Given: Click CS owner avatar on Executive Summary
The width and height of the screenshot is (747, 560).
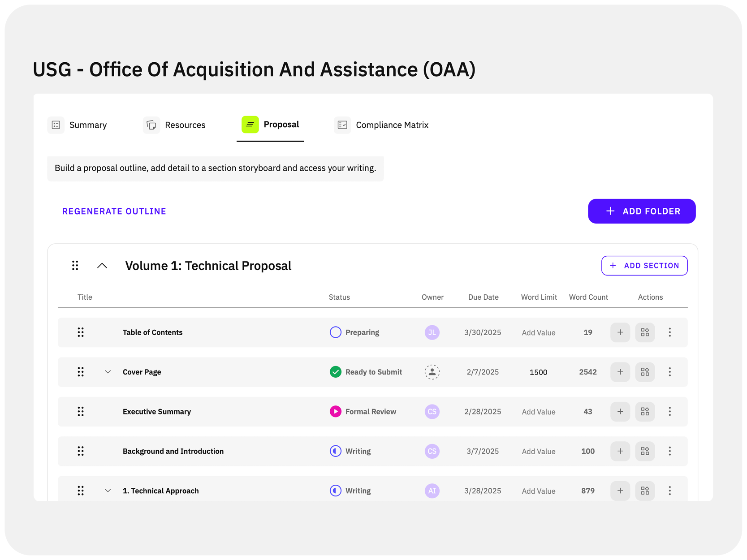Looking at the screenshot, I should (432, 412).
